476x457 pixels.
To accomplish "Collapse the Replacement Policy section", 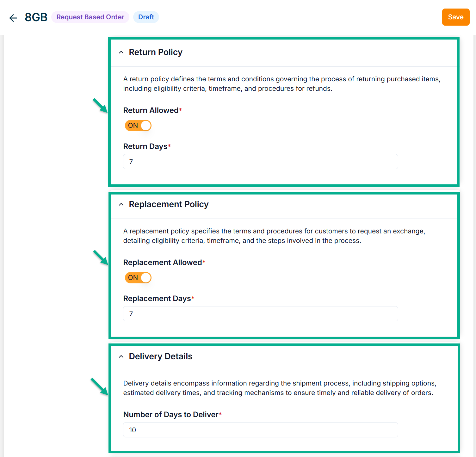I will [x=121, y=205].
